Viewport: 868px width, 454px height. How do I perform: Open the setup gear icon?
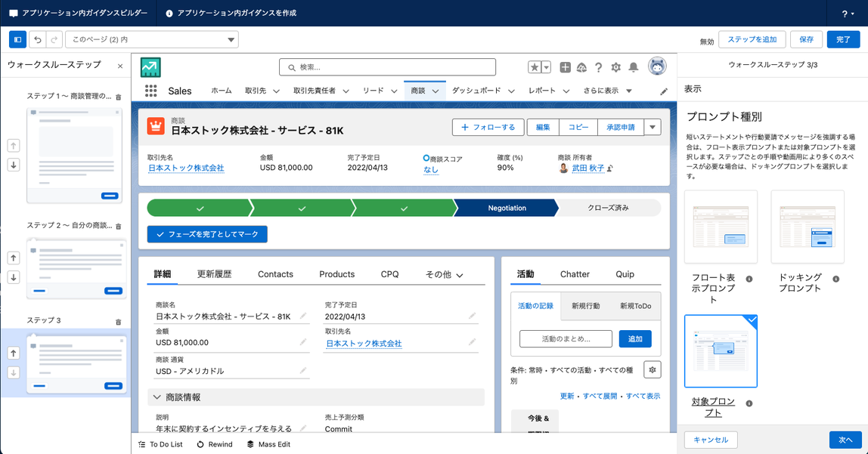pyautogui.click(x=615, y=67)
